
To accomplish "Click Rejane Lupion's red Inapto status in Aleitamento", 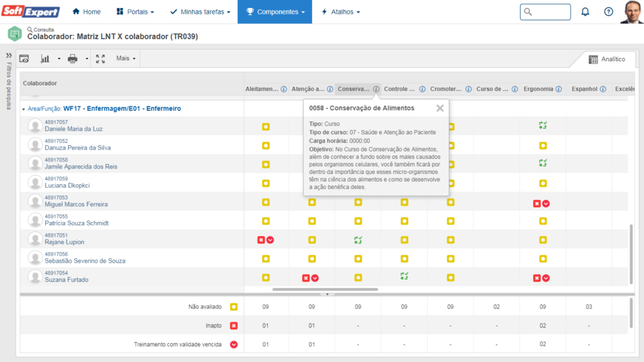I will 261,240.
